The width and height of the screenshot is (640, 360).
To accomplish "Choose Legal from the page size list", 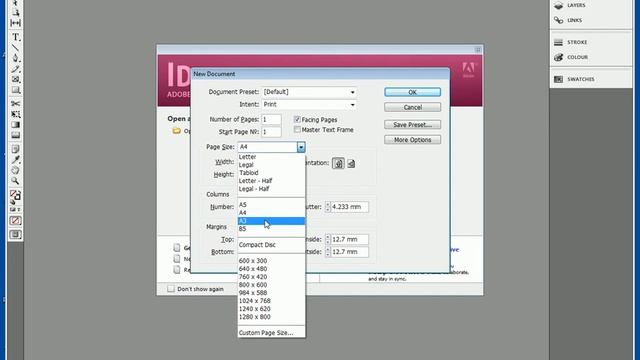I will click(271, 165).
